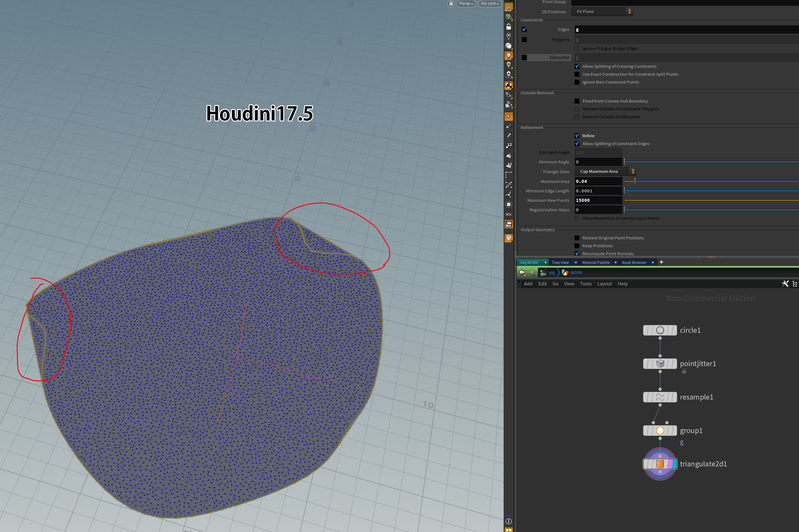
Task: Enable Ignore Non-Constraint Points checkbox
Action: tap(577, 82)
